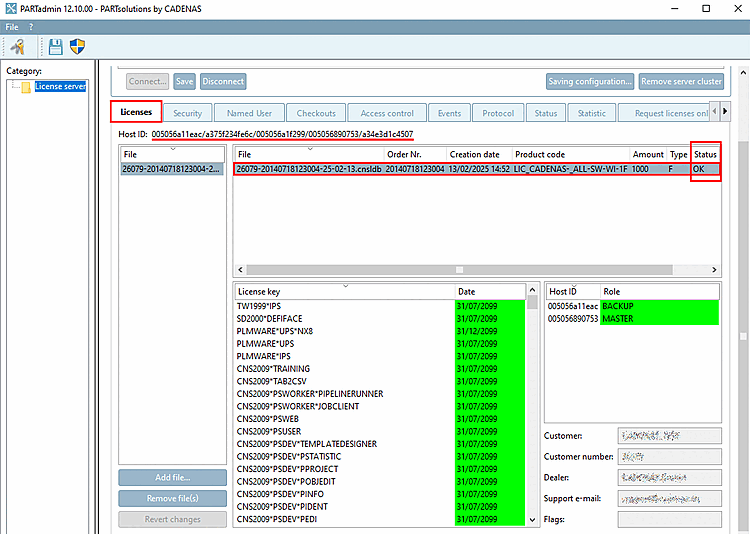
Task: Click the Remove server cluster button
Action: [680, 81]
